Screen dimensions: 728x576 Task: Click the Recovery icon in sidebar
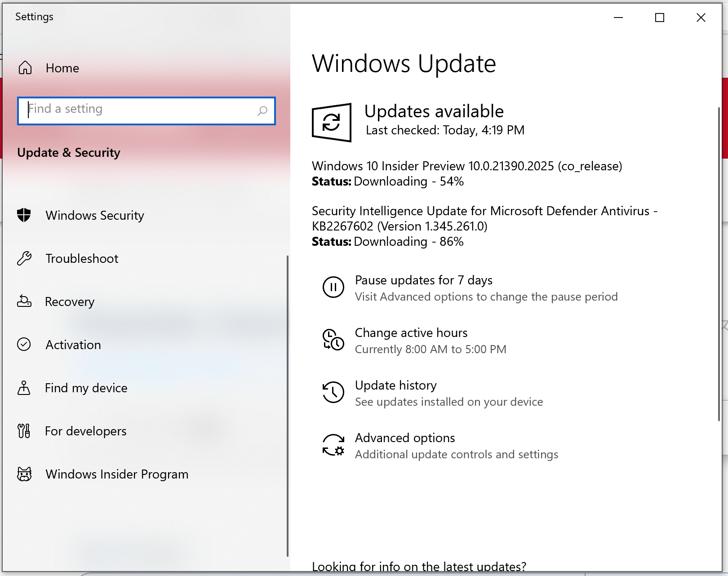coord(24,301)
